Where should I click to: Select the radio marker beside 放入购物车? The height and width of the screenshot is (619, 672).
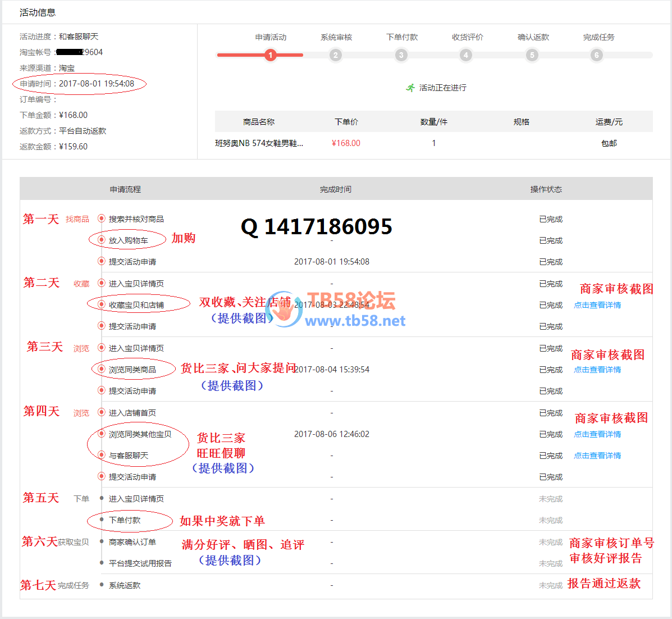[x=102, y=240]
